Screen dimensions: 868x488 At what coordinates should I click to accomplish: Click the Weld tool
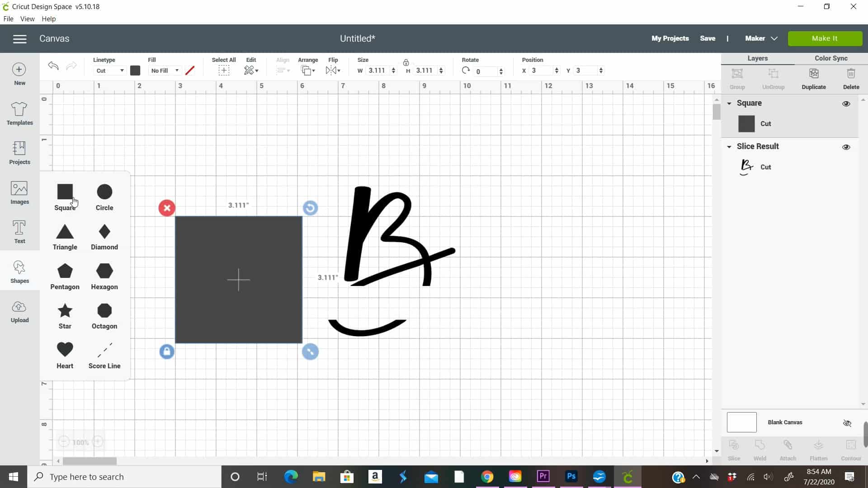pos(759,450)
